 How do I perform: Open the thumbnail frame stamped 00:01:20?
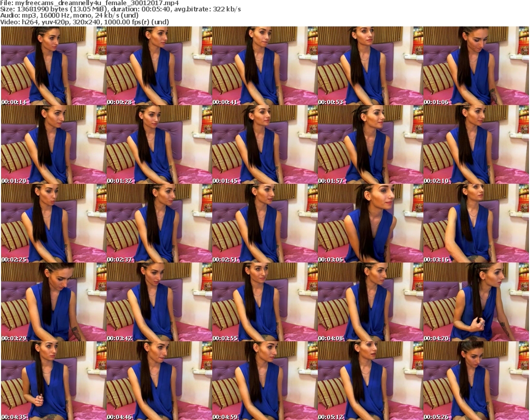[54, 144]
